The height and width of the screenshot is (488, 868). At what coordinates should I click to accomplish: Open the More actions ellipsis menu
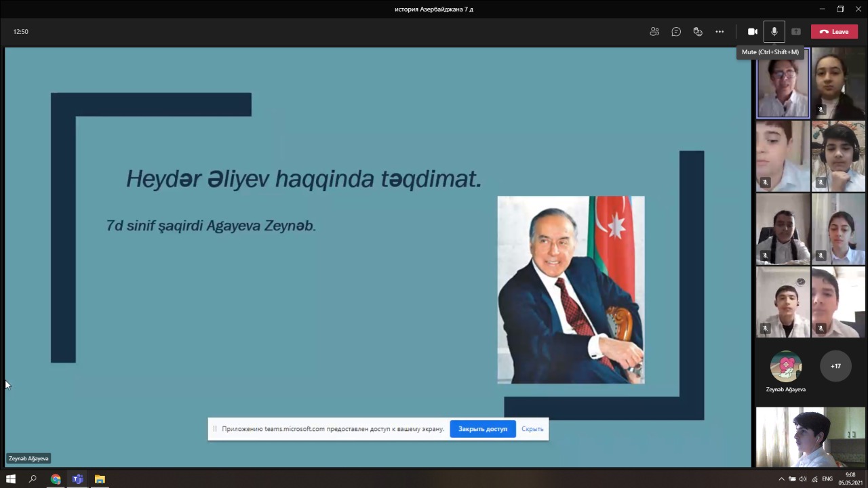719,32
